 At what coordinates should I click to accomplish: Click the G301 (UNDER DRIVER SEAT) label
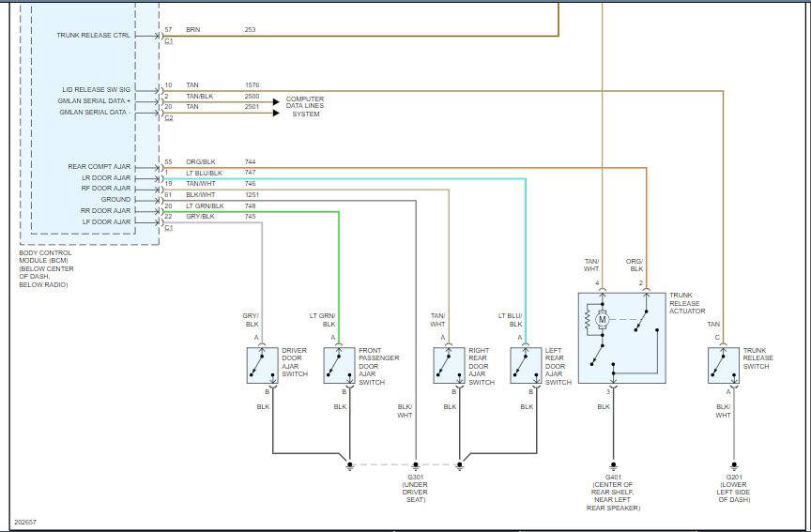416,489
